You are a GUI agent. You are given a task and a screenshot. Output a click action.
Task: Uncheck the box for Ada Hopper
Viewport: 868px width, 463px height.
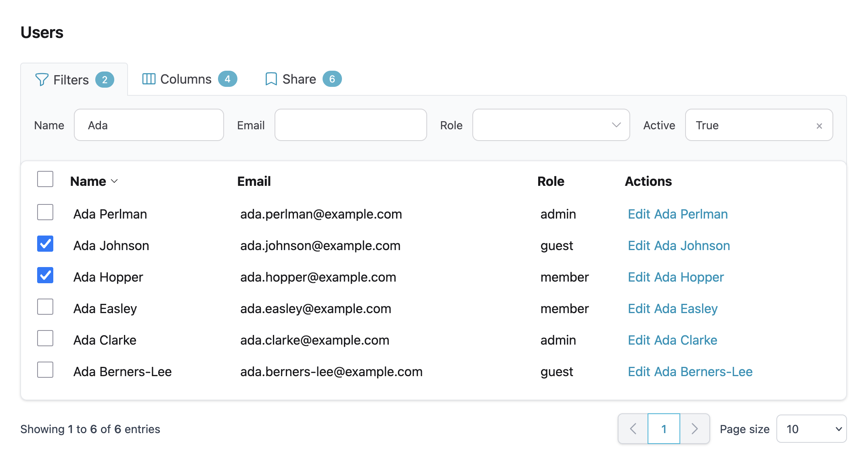pos(45,275)
